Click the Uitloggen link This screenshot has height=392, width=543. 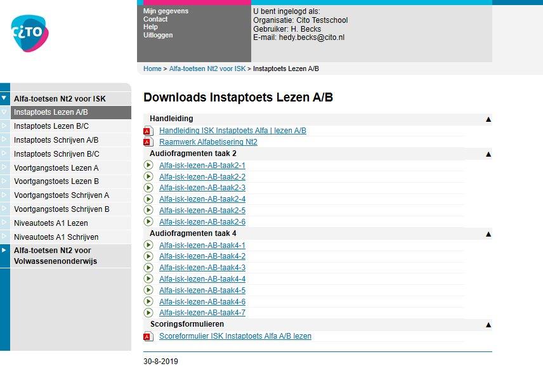[158, 36]
